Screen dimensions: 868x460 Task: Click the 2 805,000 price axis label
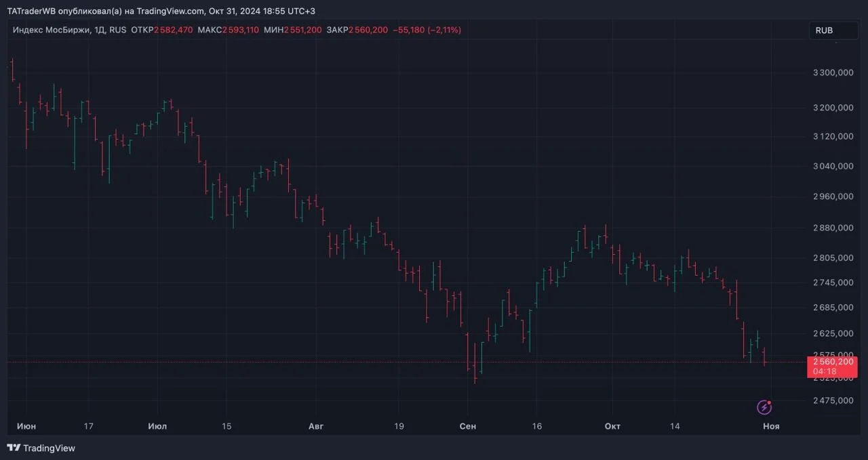point(833,257)
